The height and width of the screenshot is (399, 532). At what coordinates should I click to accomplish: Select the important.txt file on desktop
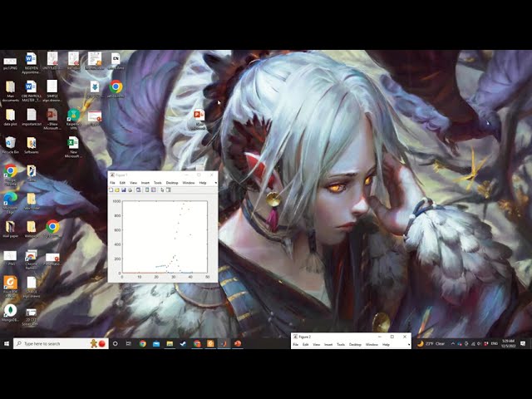click(x=32, y=117)
